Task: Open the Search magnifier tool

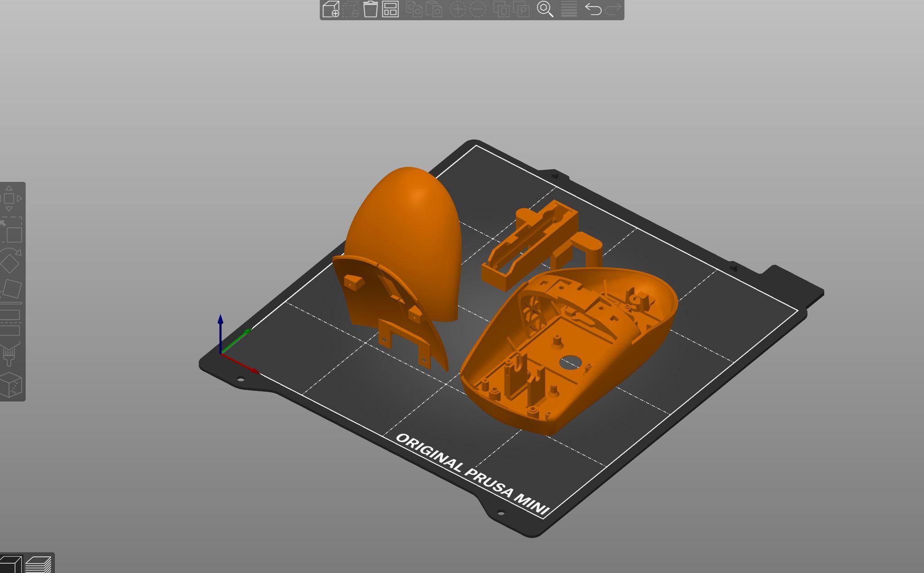Action: (x=545, y=9)
